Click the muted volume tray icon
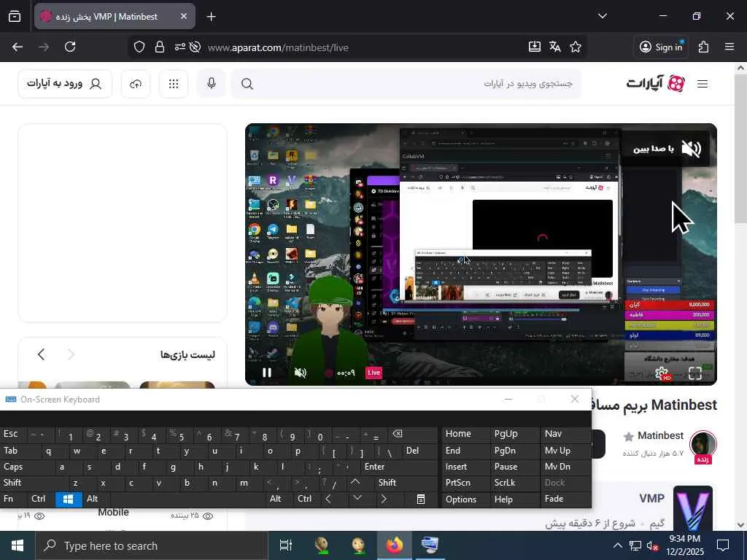The width and height of the screenshot is (747, 560). [x=652, y=545]
